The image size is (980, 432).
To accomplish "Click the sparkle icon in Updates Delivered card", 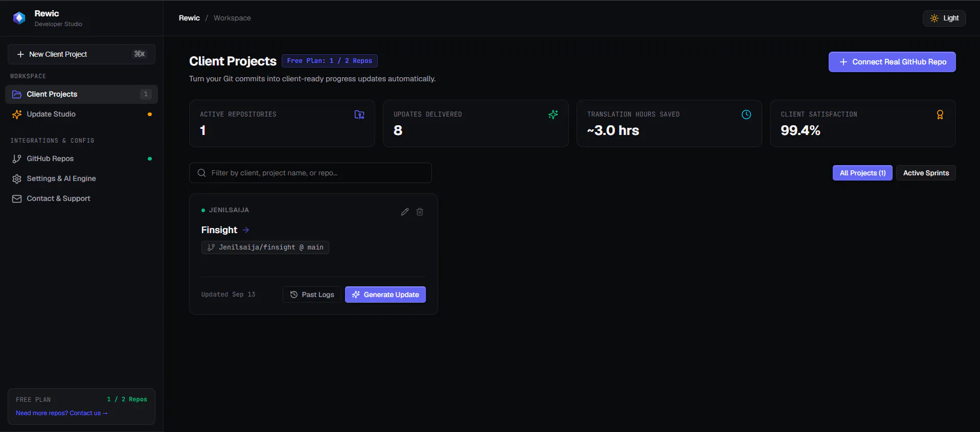I will (x=553, y=115).
